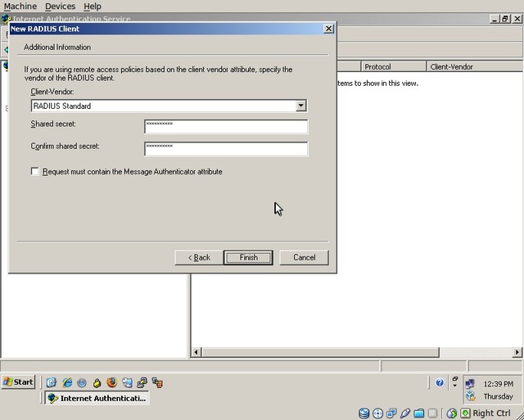Open the Client-Vendor dropdown list
The height and width of the screenshot is (420, 524).
point(301,106)
